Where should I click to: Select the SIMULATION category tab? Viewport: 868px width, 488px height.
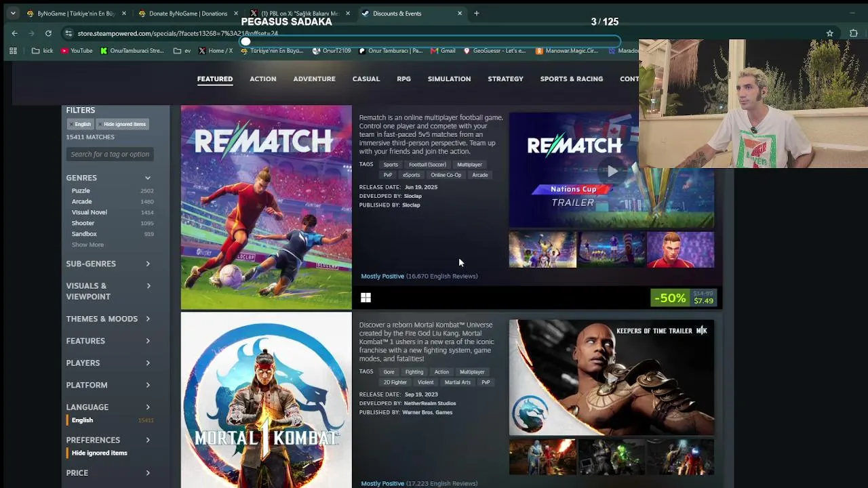point(449,79)
